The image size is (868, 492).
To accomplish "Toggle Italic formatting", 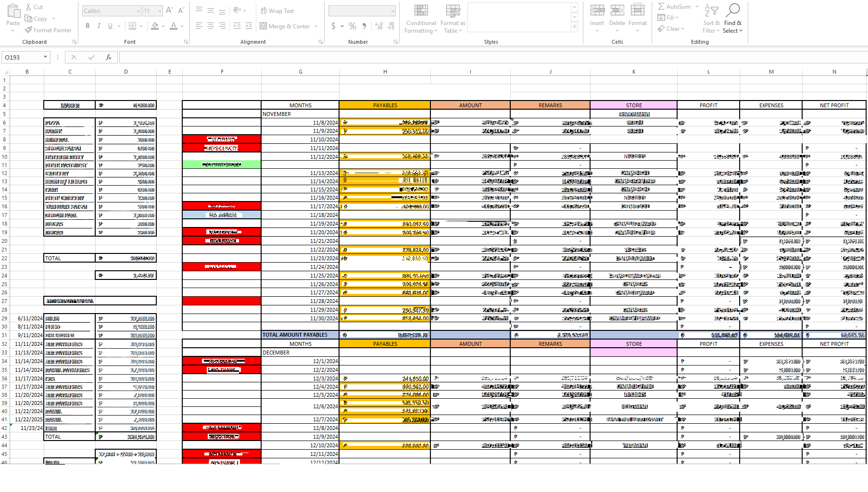I will pos(99,26).
